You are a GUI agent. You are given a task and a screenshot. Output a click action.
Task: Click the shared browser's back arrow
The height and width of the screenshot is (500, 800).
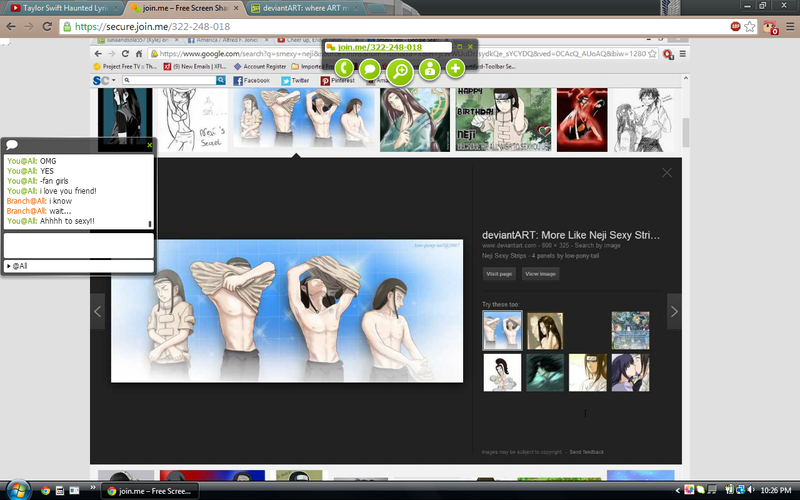coord(98,54)
